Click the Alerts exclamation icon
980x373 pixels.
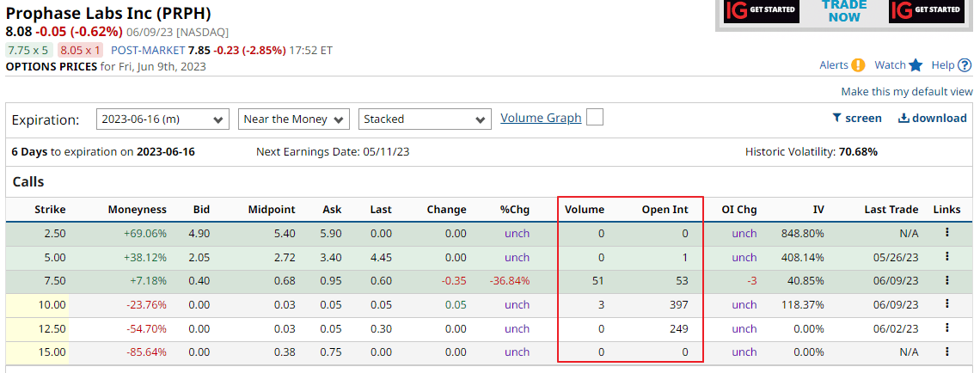858,65
